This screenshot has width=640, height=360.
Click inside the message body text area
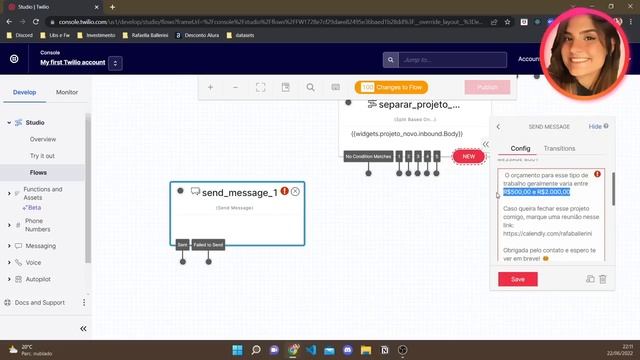551,215
